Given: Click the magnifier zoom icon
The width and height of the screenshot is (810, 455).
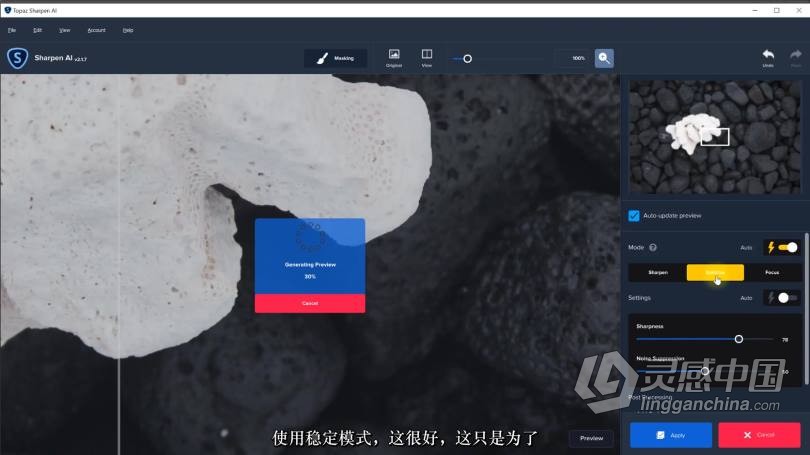Looking at the screenshot, I should [604, 58].
